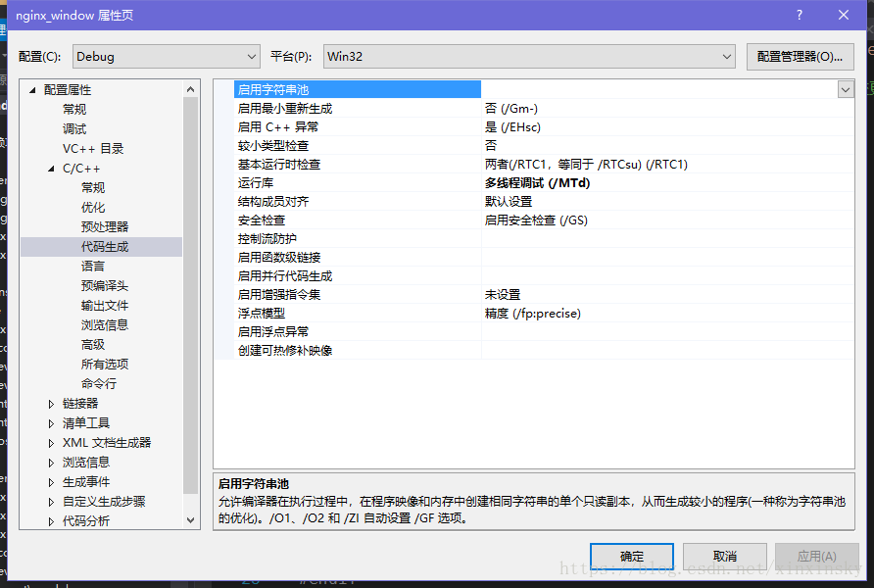Open the 配置 Debug dropdown

pos(167,56)
